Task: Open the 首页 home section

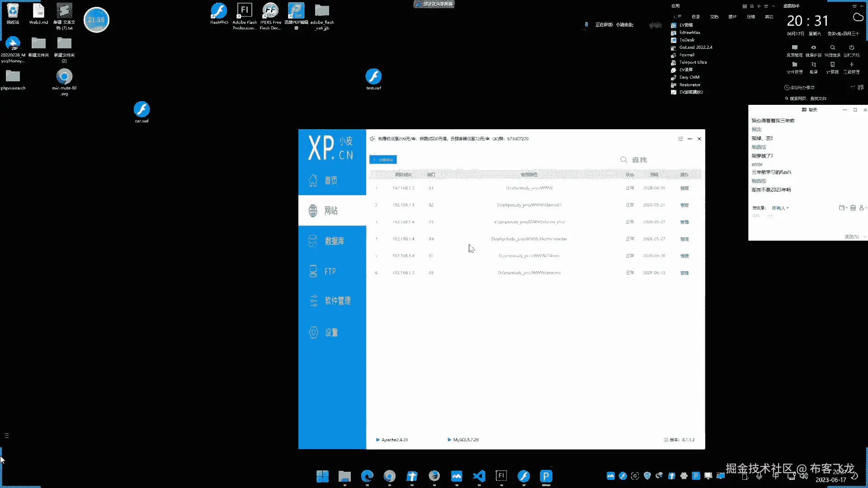Action: pyautogui.click(x=331, y=180)
